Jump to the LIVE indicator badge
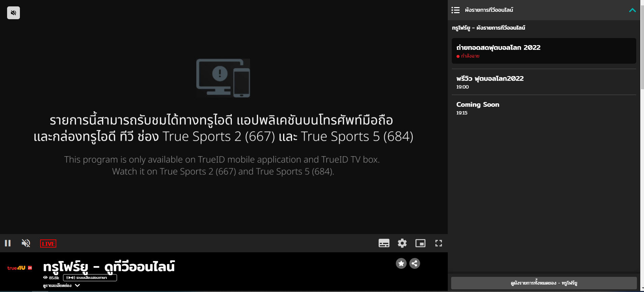644x292 pixels. click(48, 244)
